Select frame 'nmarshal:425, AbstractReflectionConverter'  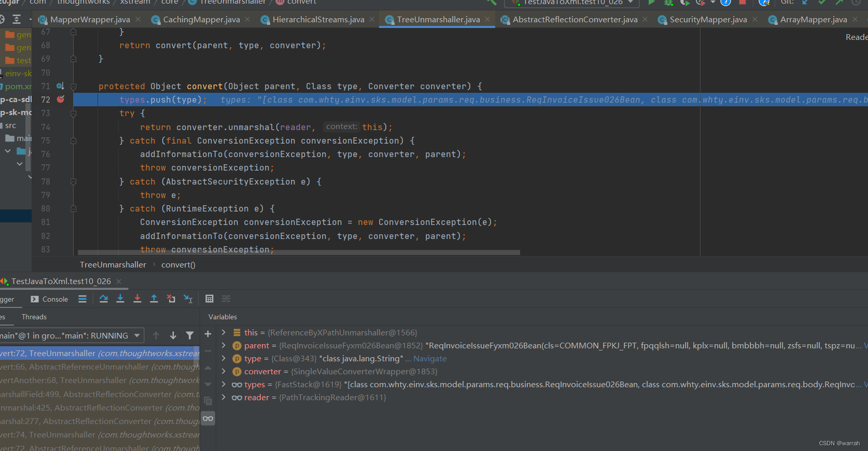pos(100,407)
